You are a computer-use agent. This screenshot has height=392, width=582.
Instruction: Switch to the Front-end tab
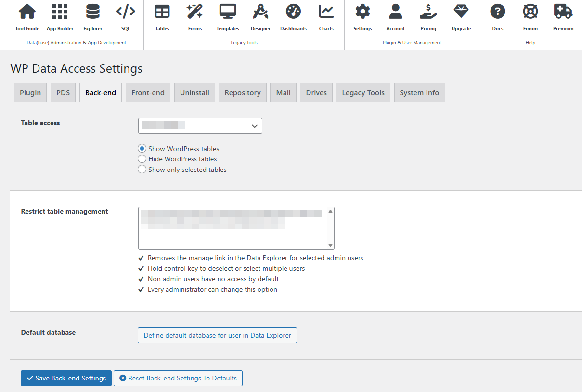click(x=148, y=93)
